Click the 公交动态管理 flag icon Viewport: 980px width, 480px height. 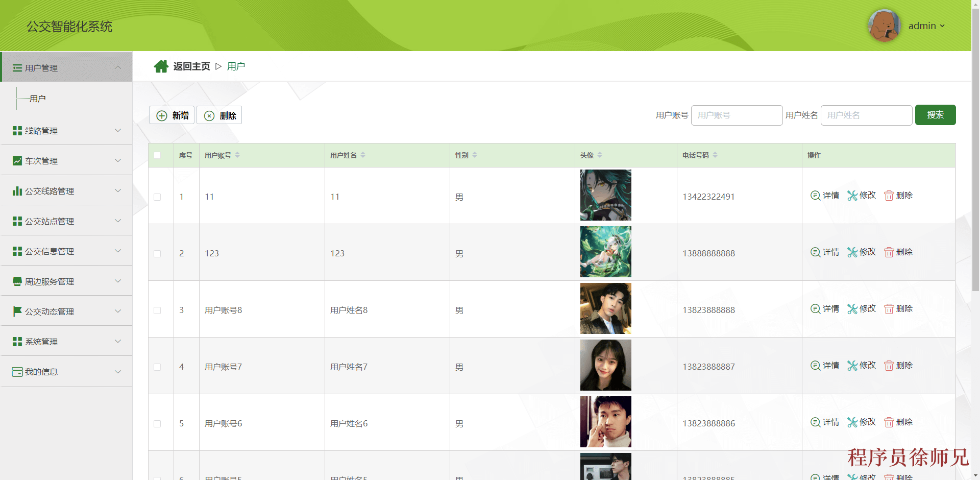17,311
